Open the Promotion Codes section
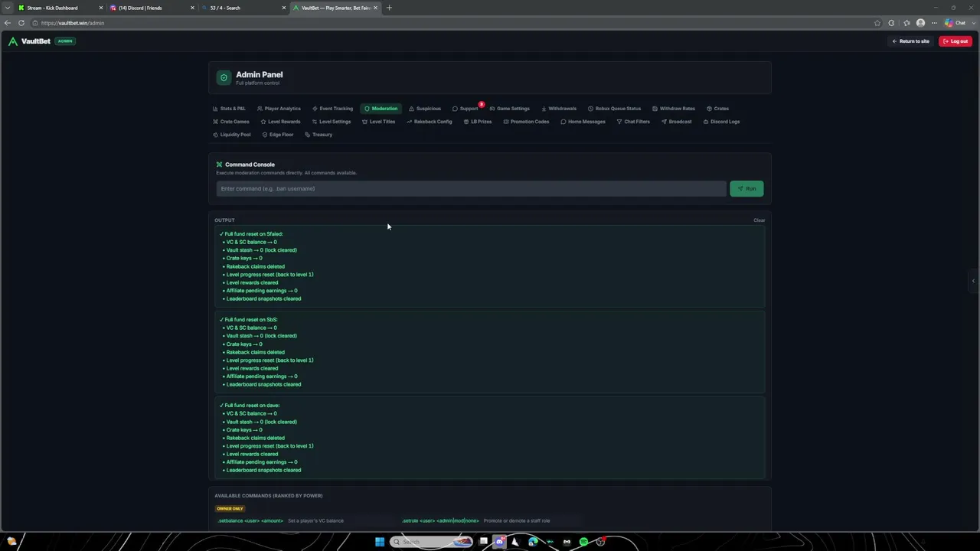 click(x=526, y=122)
